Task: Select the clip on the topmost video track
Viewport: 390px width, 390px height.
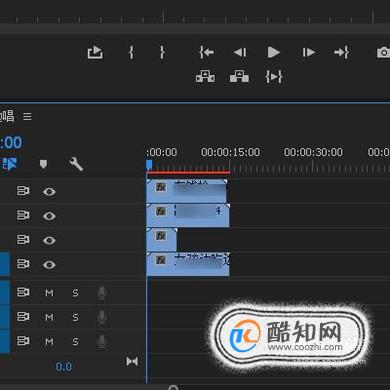Action: tap(187, 191)
